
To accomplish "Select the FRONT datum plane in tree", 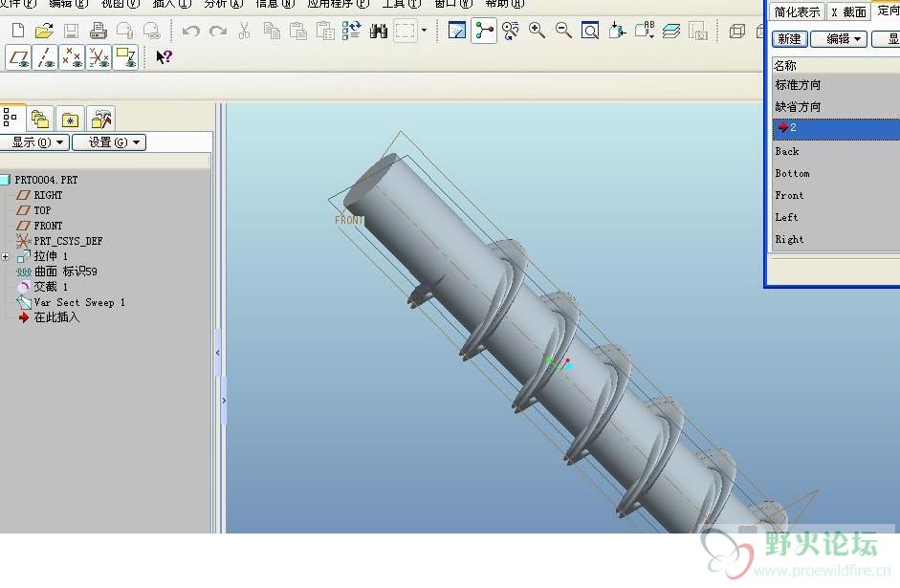I will pos(48,226).
